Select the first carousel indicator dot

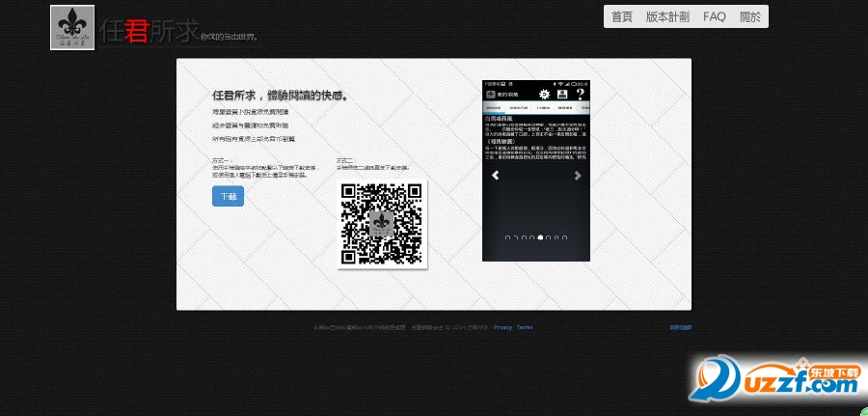pyautogui.click(x=507, y=237)
